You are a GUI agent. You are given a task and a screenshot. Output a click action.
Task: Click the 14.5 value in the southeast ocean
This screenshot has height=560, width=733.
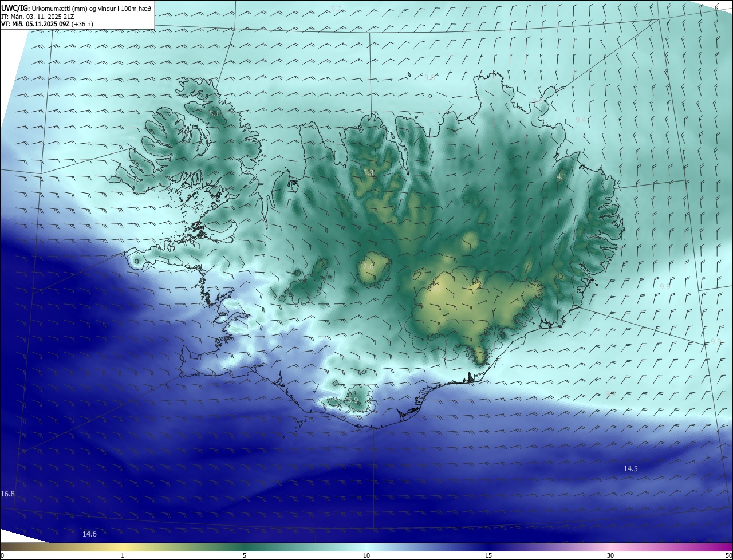click(630, 469)
